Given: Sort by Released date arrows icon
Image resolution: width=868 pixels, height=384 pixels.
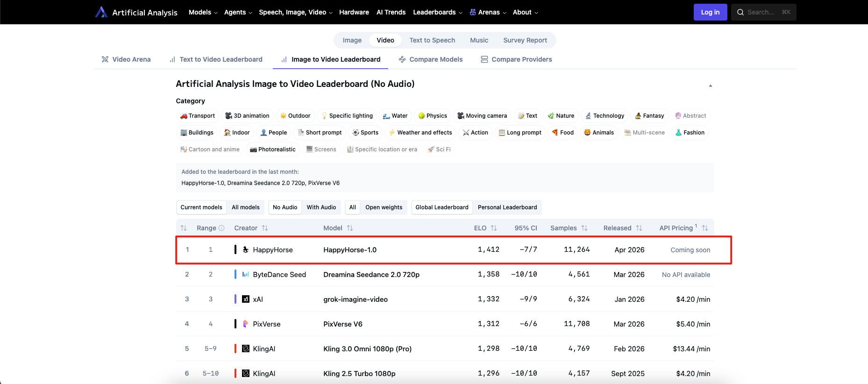Looking at the screenshot, I should point(639,228).
